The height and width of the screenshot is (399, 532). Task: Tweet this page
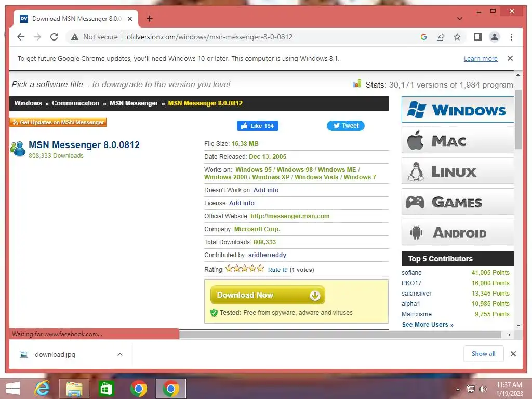pos(345,126)
